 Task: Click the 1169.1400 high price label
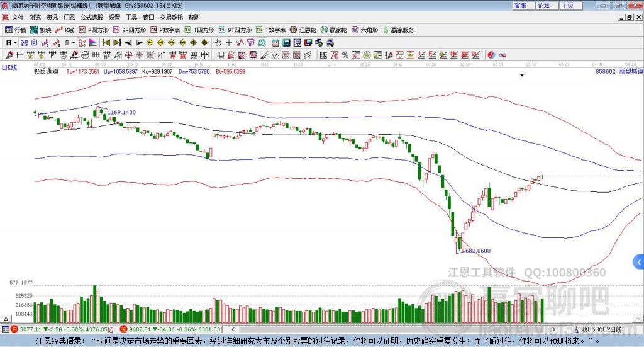pos(121,112)
